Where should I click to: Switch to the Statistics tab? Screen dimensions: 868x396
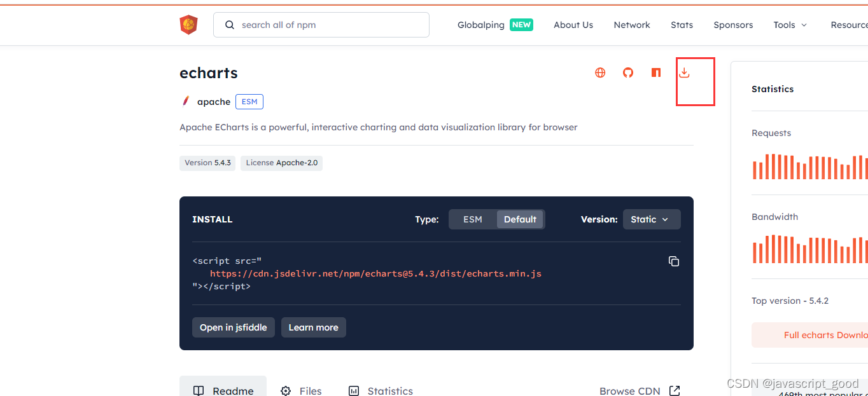(x=381, y=390)
